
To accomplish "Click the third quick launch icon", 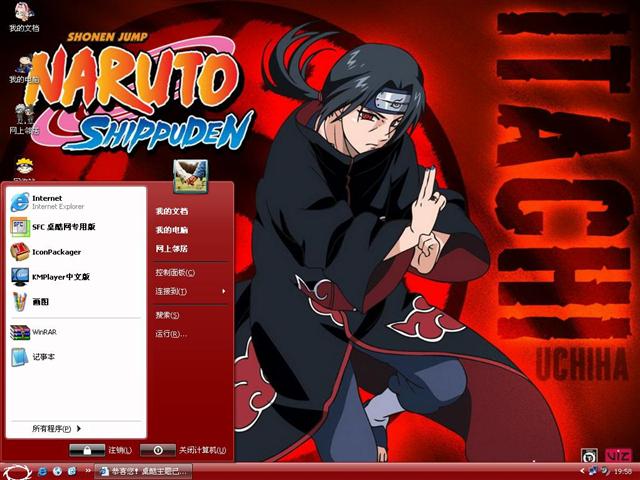I will coord(72,472).
